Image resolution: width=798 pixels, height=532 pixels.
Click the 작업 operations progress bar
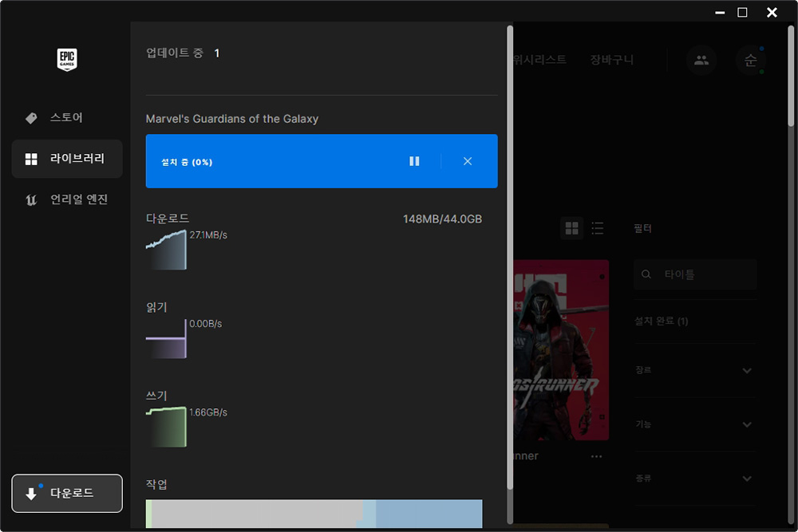click(x=314, y=514)
